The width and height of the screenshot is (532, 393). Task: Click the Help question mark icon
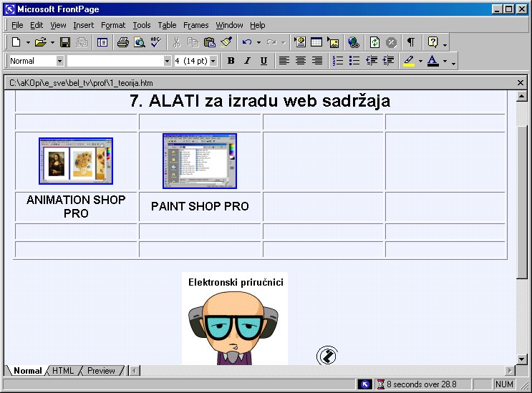click(433, 42)
